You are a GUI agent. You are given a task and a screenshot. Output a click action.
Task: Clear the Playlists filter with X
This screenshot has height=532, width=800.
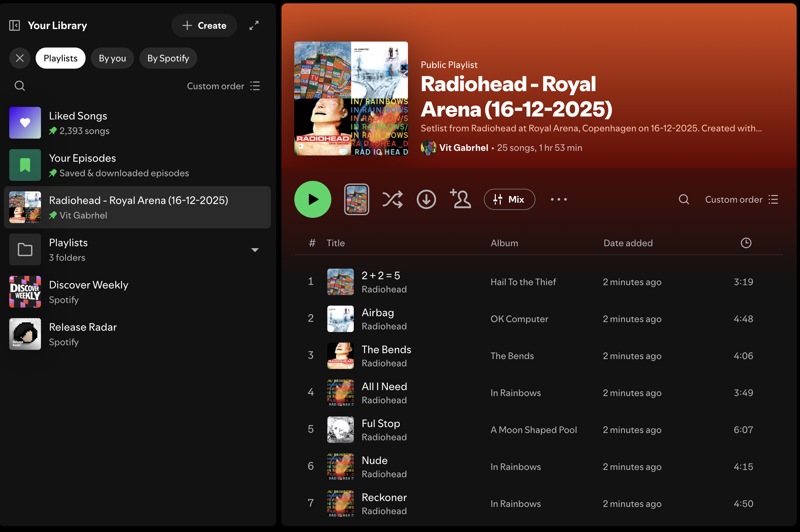coord(20,58)
